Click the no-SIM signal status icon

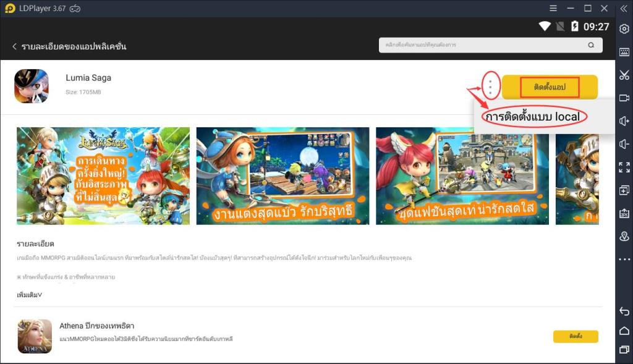click(x=560, y=27)
